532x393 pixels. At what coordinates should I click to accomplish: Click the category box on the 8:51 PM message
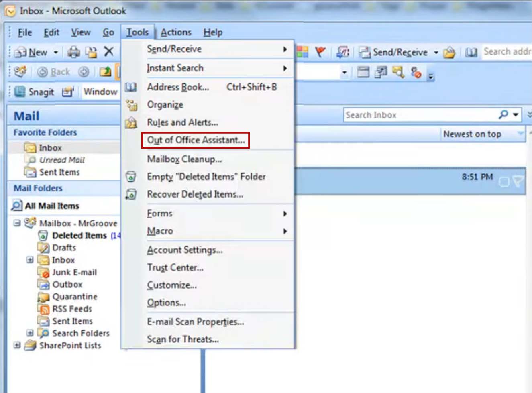coord(504,182)
